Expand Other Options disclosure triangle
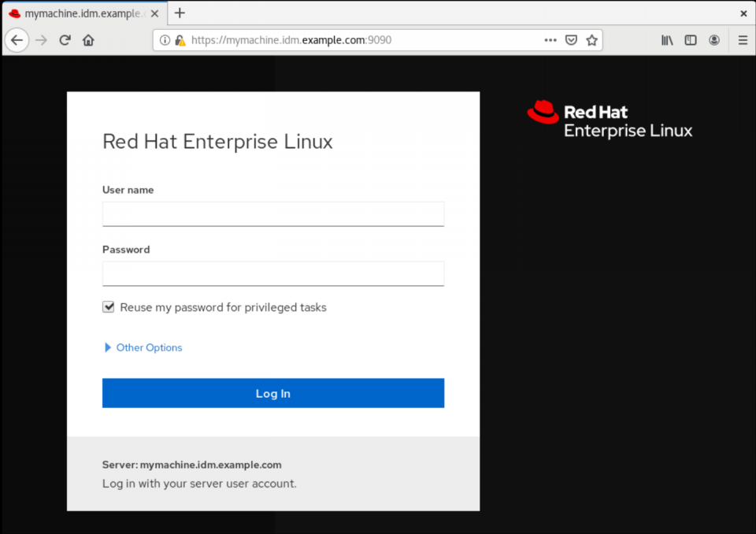This screenshot has height=534, width=756. pos(108,347)
